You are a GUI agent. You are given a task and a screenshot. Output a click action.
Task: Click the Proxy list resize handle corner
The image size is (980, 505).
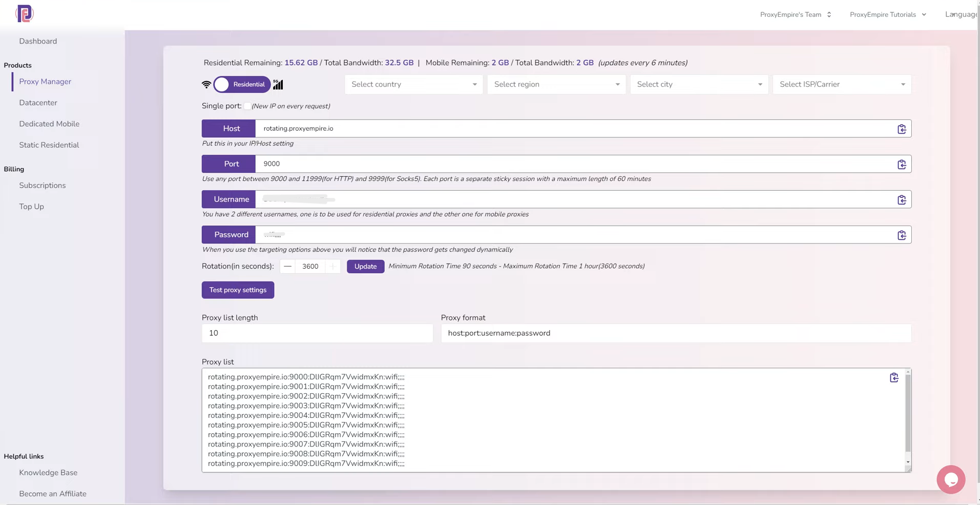coord(908,469)
